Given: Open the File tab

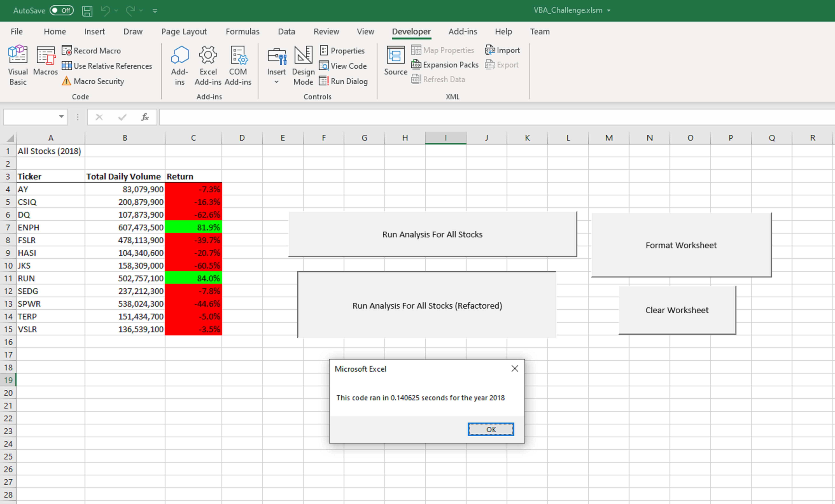Looking at the screenshot, I should [17, 31].
